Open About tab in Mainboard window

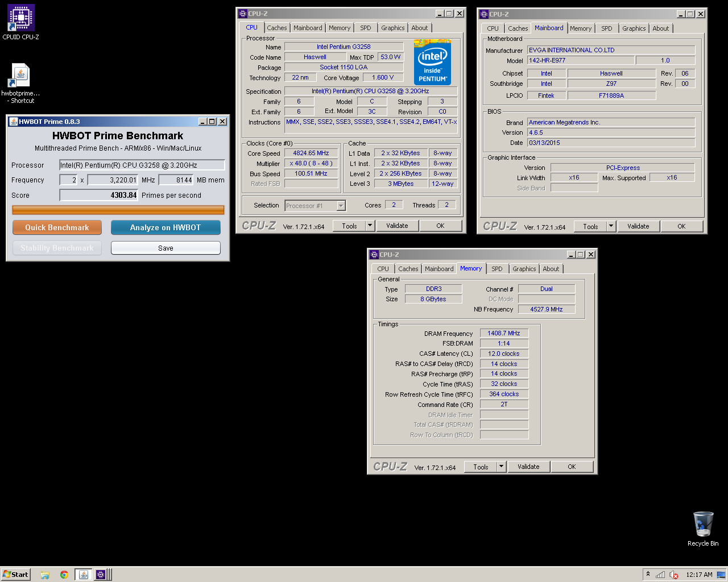[661, 28]
